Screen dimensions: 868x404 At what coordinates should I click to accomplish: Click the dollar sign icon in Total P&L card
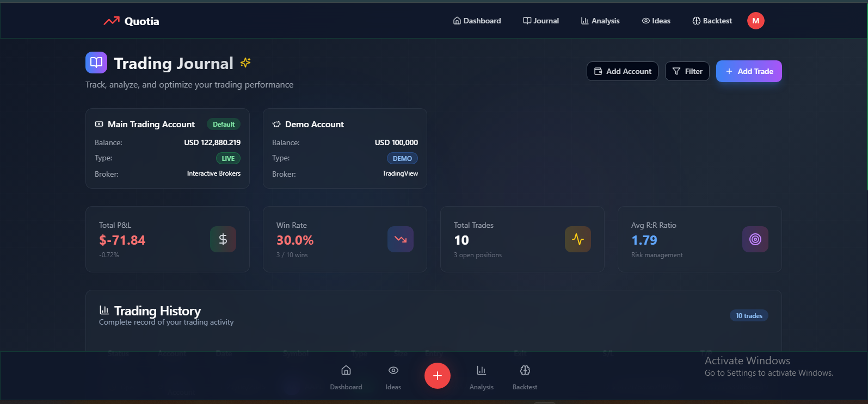pyautogui.click(x=223, y=239)
